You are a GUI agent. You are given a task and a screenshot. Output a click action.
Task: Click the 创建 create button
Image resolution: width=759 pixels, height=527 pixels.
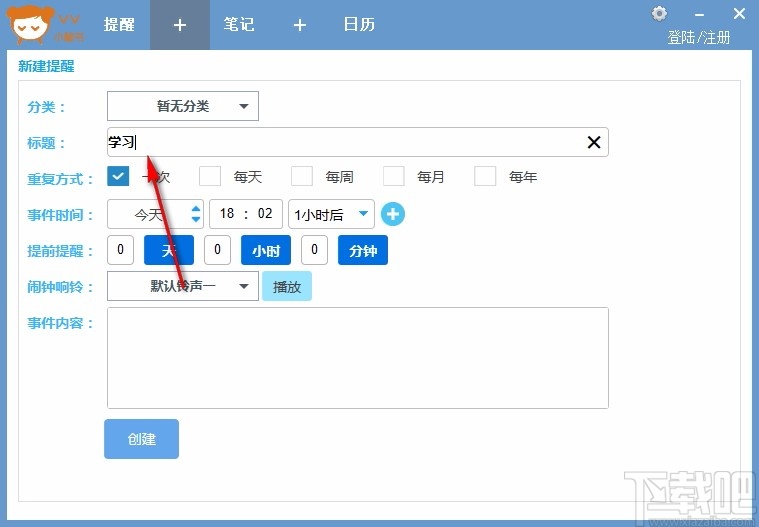[x=141, y=439]
